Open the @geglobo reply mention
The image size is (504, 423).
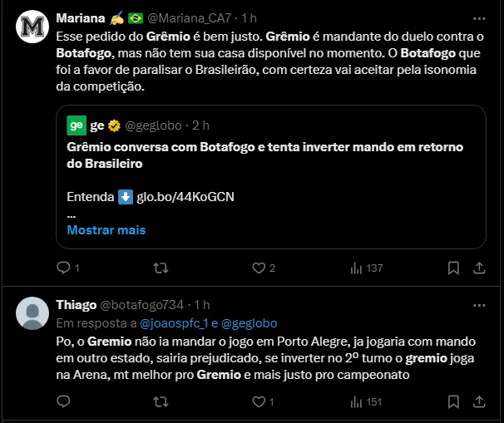pyautogui.click(x=248, y=322)
